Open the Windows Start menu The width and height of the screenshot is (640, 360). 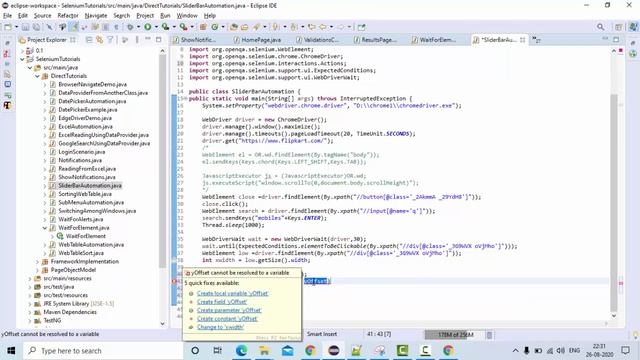(11, 350)
